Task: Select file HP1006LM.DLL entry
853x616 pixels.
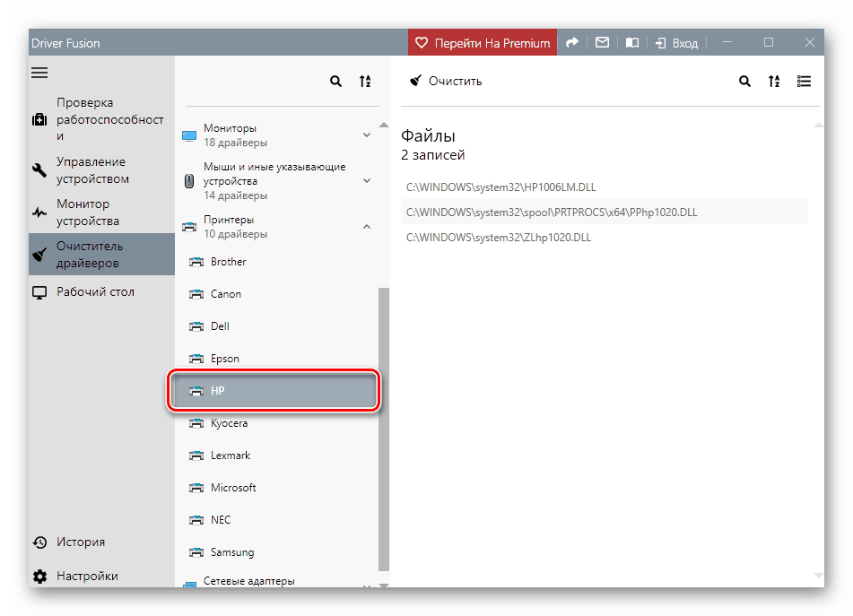Action: click(x=605, y=187)
